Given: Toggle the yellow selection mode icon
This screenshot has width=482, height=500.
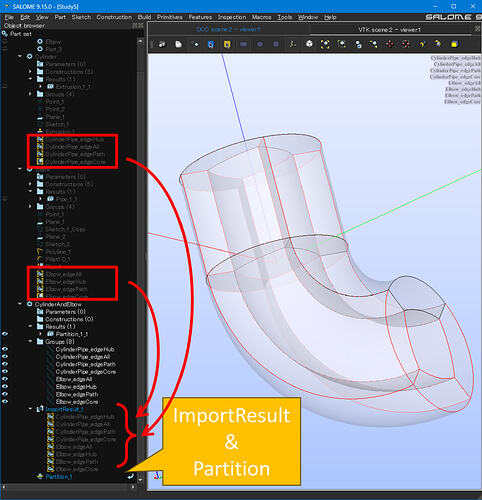Looking at the screenshot, I should click(227, 44).
